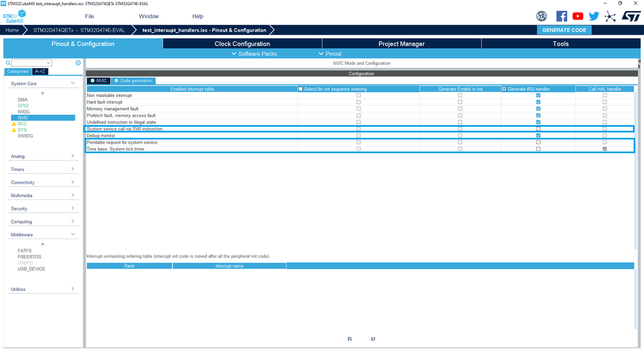The height and width of the screenshot is (349, 644).
Task: Click the SYS warning triangle icon
Action: 14,130
